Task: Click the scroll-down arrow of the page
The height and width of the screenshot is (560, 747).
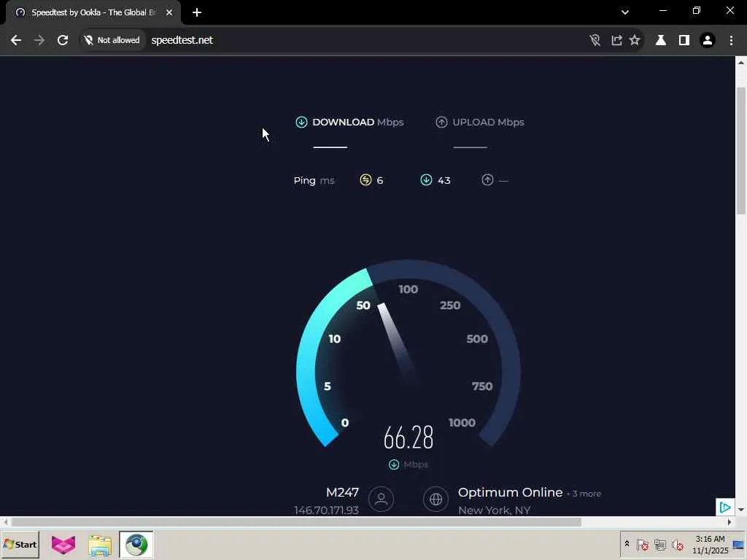Action: [741, 510]
